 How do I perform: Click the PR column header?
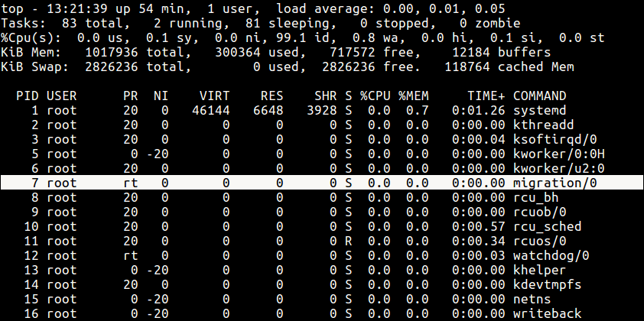point(131,96)
